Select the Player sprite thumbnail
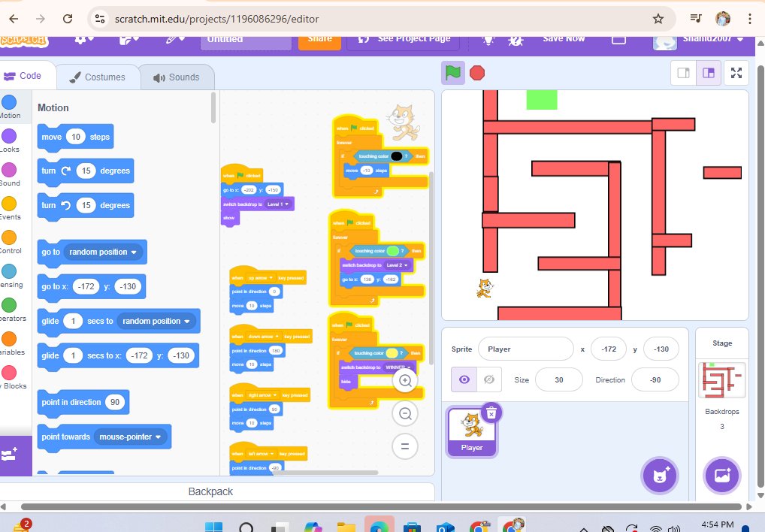 (472, 433)
